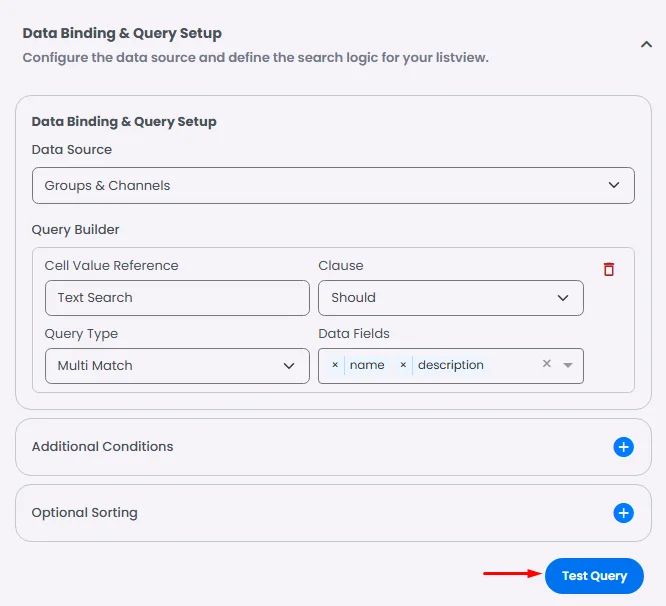
Task: Click the Data Source label
Action: point(72,149)
